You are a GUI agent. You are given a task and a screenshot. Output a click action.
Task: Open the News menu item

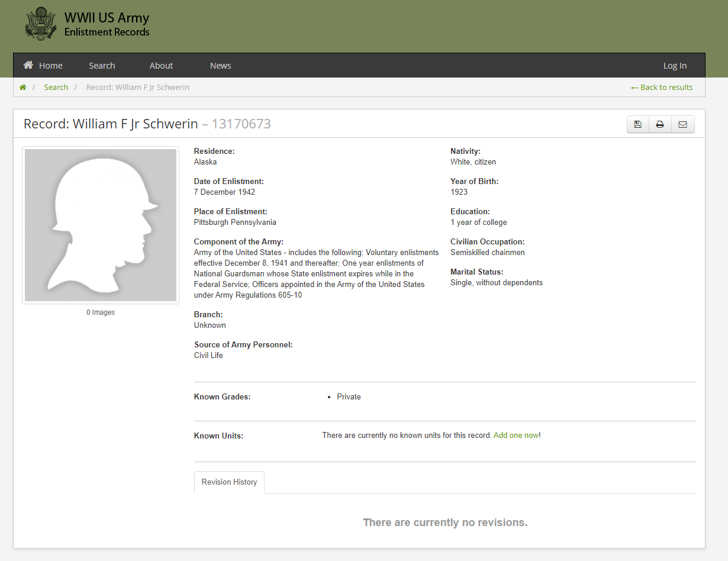(220, 66)
